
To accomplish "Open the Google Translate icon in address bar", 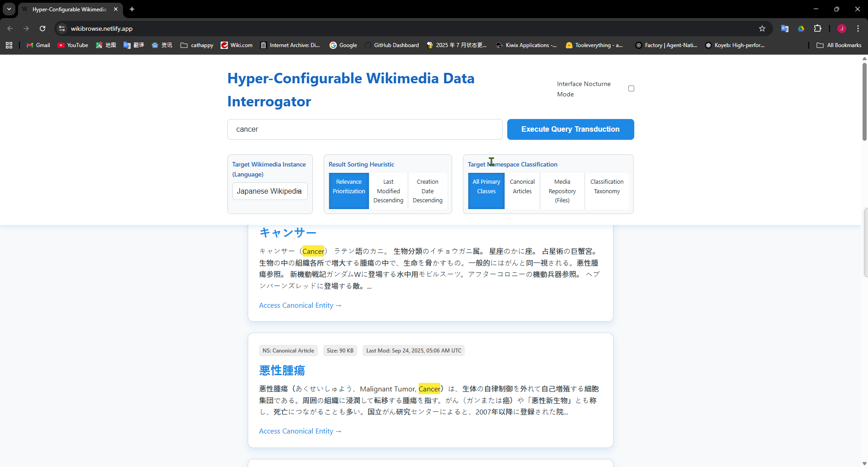I will pos(785,28).
